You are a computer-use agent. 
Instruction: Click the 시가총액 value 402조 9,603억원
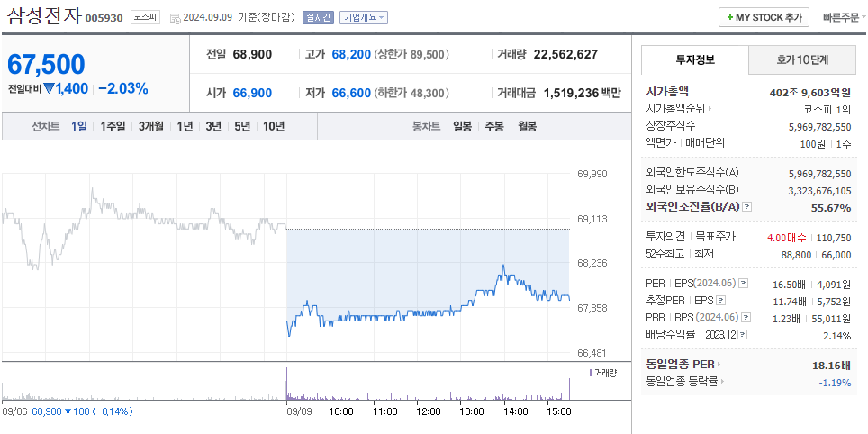click(810, 92)
